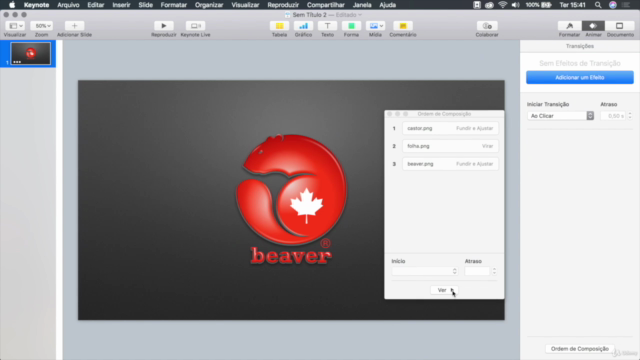Click the Colaborar collaboration icon
640x360 pixels.
click(487, 26)
